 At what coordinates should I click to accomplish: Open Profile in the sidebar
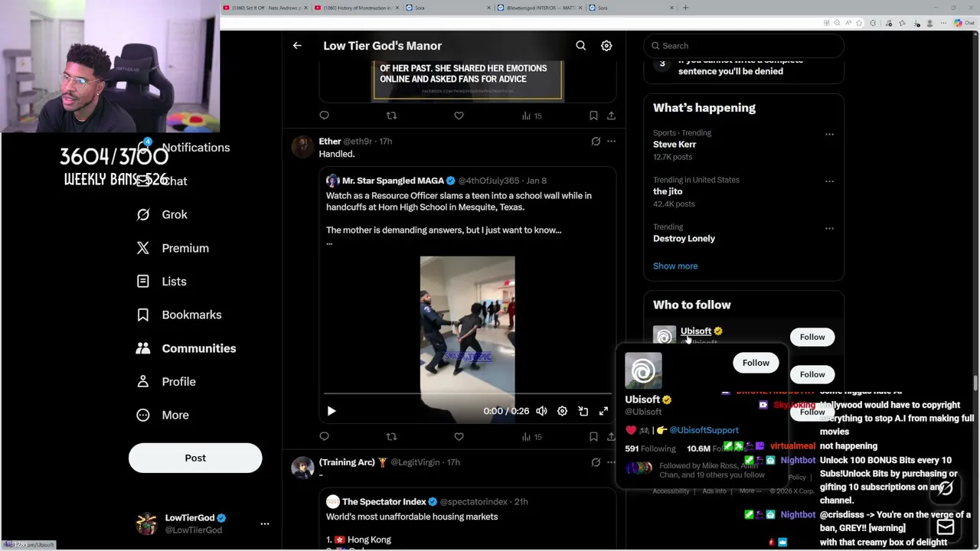[x=166, y=381]
